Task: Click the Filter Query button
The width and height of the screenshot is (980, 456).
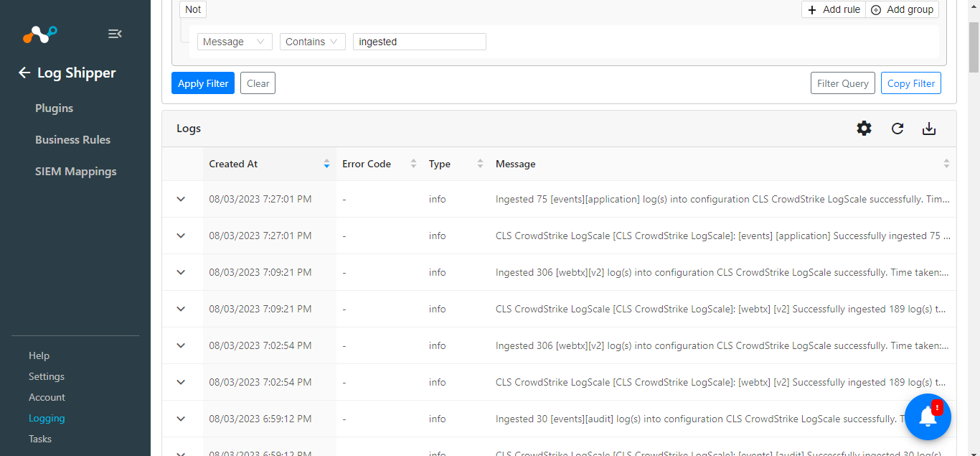Action: pyautogui.click(x=843, y=83)
